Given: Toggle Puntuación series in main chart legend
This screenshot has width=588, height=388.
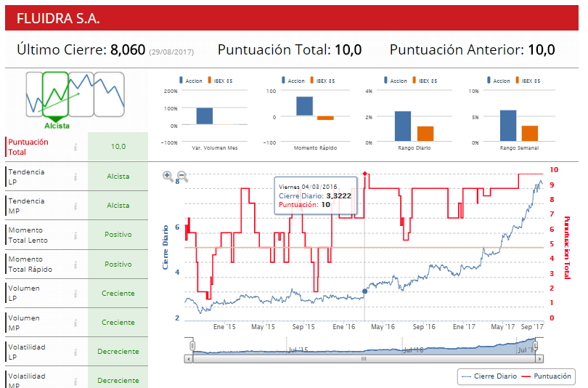Looking at the screenshot, I should 549,376.
